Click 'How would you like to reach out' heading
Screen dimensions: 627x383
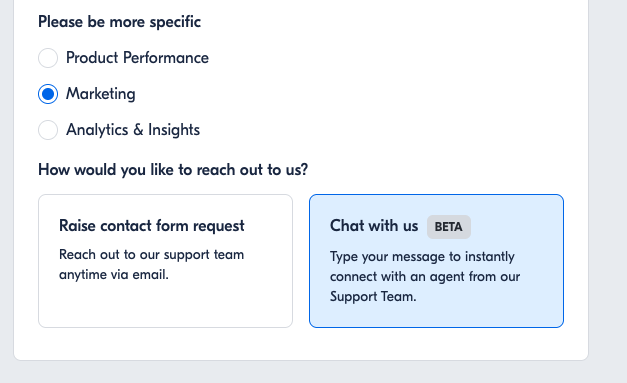tap(173, 170)
